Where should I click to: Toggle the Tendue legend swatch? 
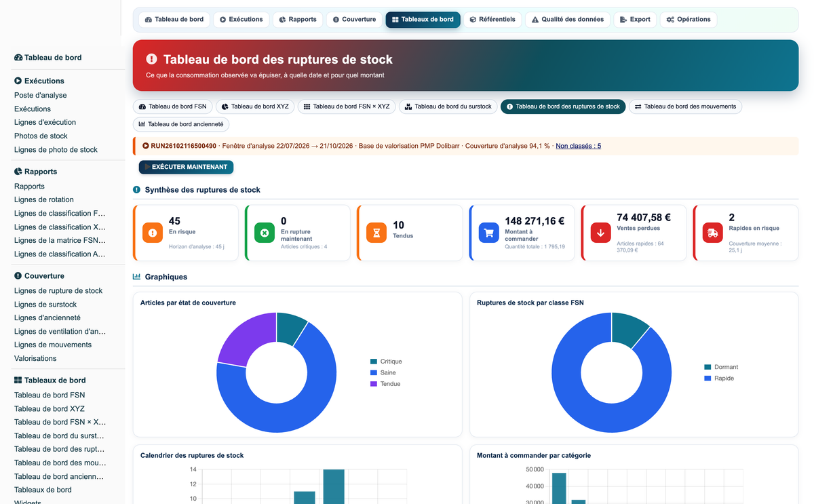coord(374,384)
